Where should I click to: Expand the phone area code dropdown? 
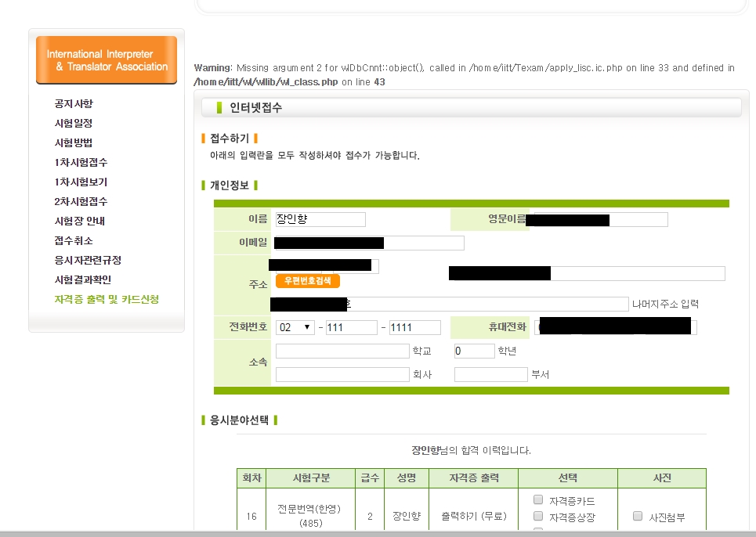[295, 327]
